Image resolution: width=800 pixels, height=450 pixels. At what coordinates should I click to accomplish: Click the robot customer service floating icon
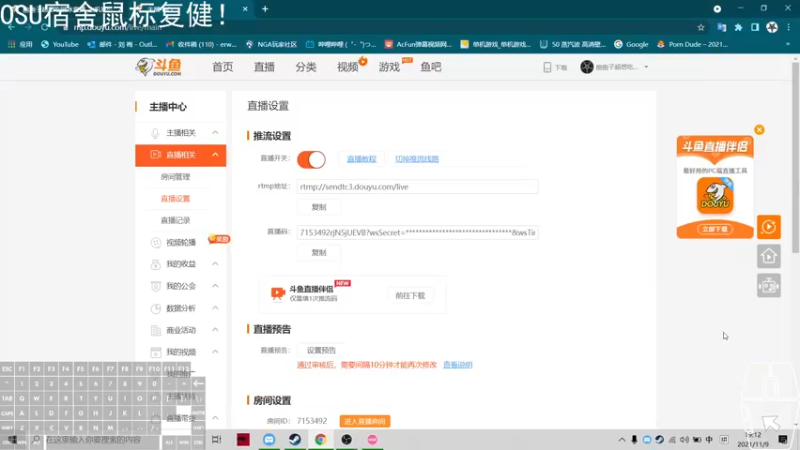point(769,286)
